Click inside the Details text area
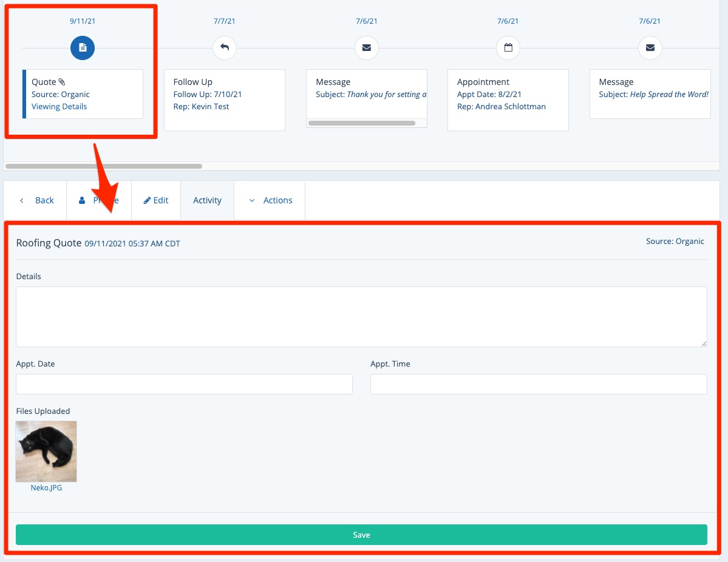The width and height of the screenshot is (728, 562). click(361, 317)
